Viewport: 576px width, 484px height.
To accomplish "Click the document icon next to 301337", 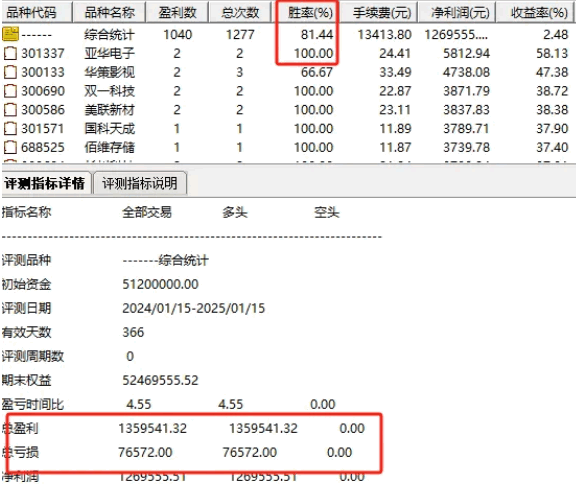I will 10,54.
